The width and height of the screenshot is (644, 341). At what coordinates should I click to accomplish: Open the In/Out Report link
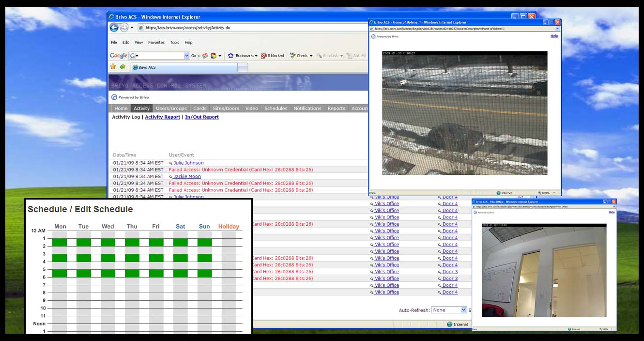point(202,117)
